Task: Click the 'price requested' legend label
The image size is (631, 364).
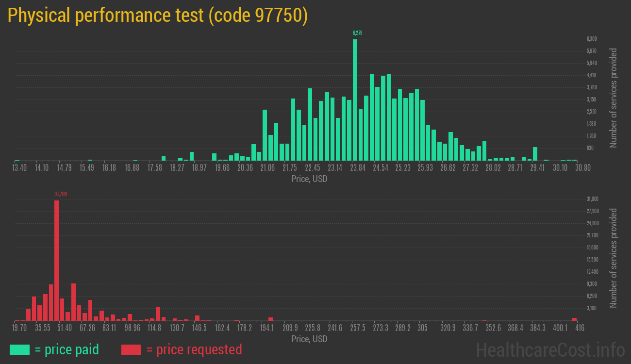Action: click(x=194, y=349)
